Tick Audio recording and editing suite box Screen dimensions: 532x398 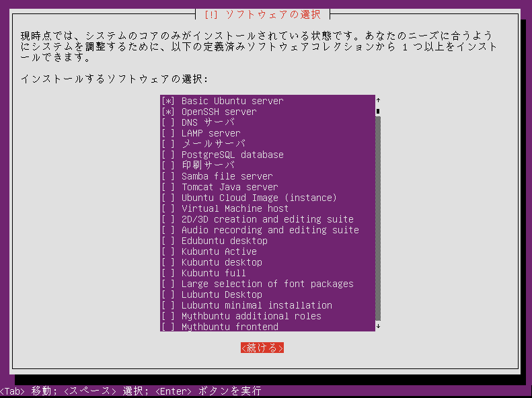[x=168, y=230]
